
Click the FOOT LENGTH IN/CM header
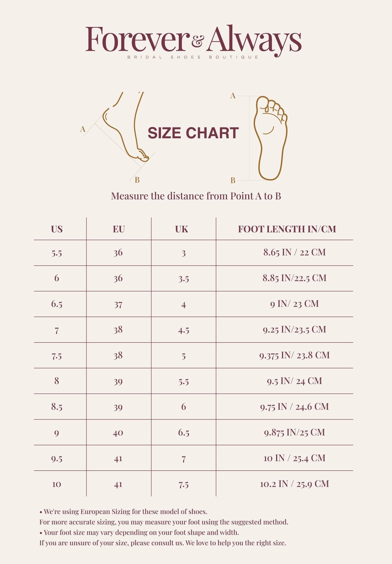tap(287, 229)
